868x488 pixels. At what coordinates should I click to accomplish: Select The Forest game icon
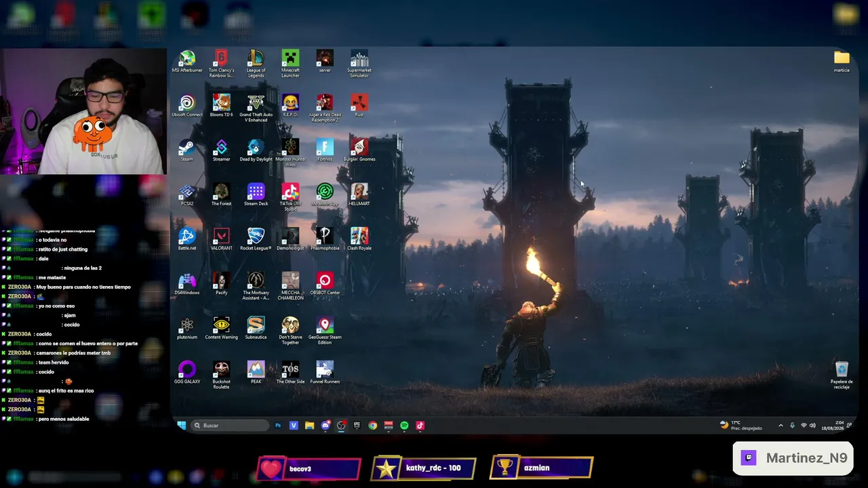pos(221,195)
